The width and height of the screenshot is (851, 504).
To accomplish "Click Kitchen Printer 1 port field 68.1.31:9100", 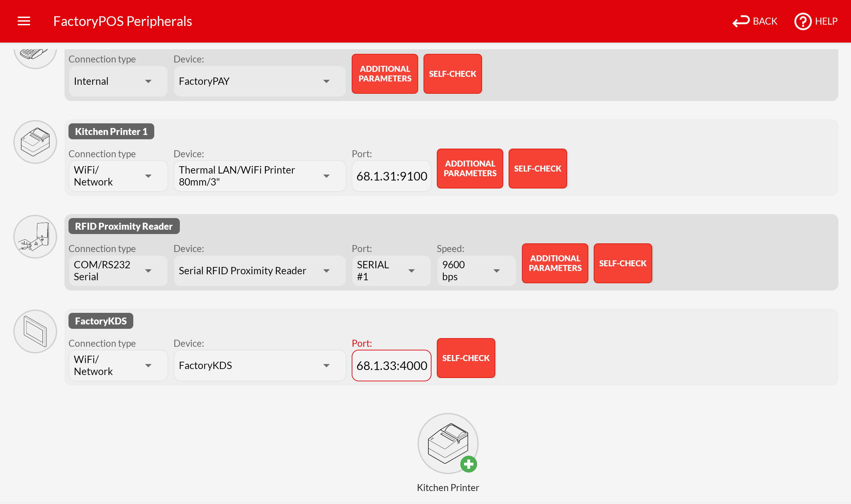I will click(x=391, y=176).
